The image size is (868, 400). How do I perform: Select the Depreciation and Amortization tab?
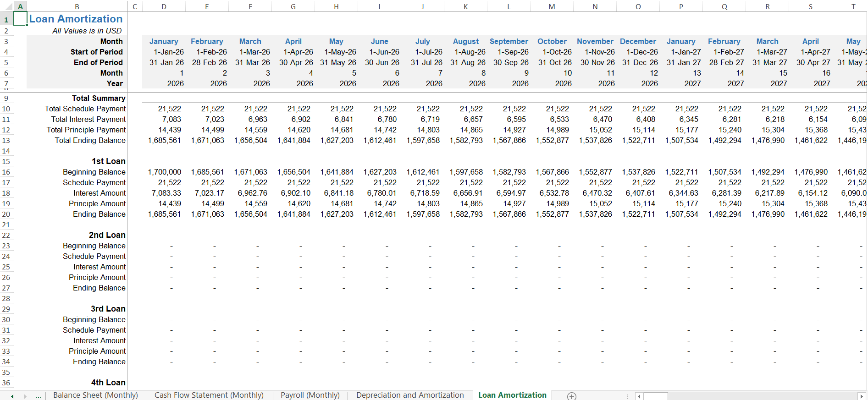click(410, 395)
